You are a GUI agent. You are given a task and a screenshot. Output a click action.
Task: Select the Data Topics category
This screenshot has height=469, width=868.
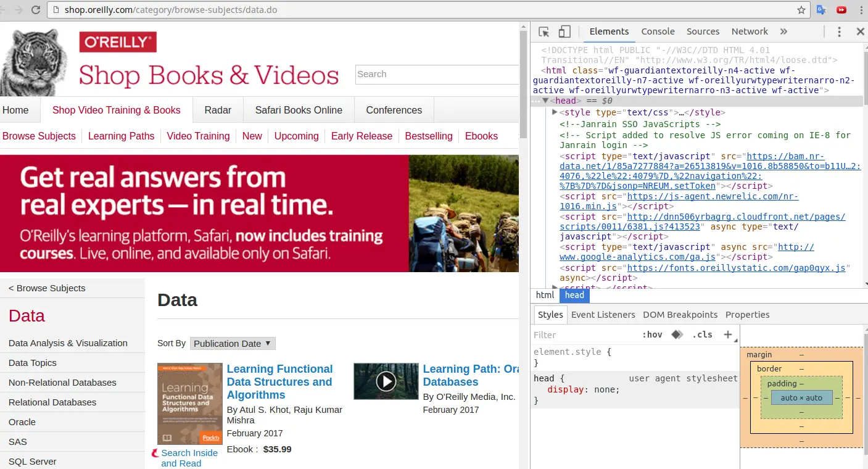33,363
